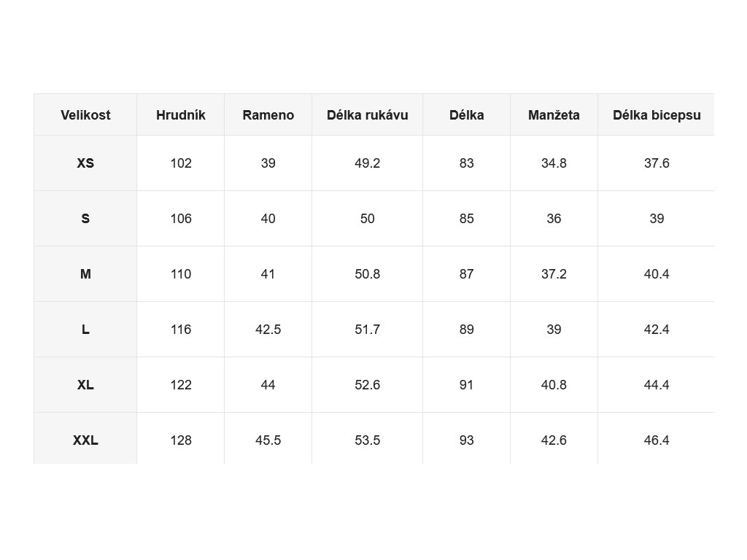Select the Hrudník column header
This screenshot has width=747, height=560.
tap(181, 114)
